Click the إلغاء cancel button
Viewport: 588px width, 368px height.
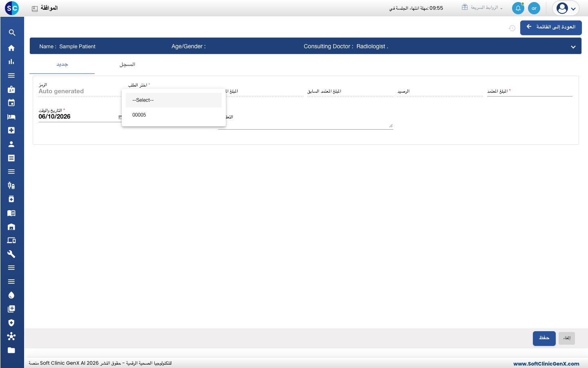coord(567,338)
